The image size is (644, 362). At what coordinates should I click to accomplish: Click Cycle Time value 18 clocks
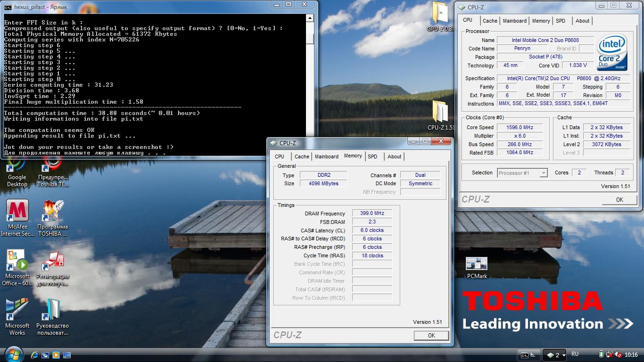click(372, 256)
